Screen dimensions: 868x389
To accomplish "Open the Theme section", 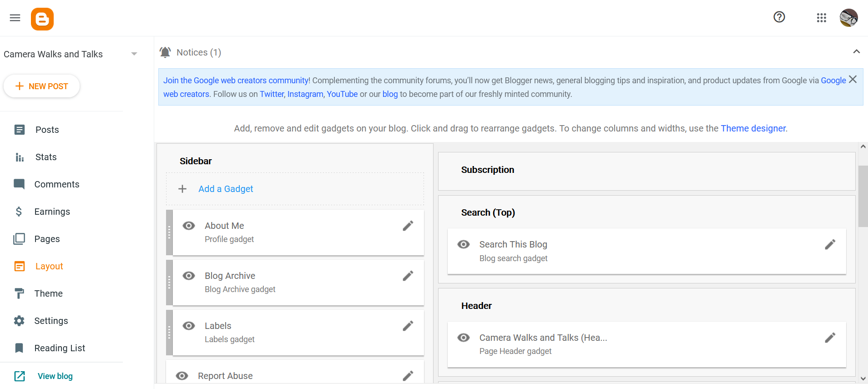I will [x=48, y=293].
